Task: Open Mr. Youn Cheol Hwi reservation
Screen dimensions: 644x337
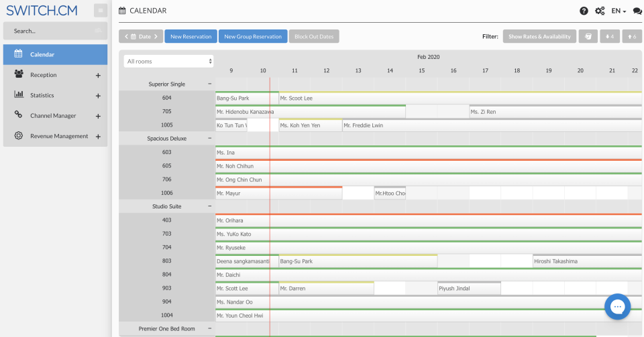Action: click(429, 316)
